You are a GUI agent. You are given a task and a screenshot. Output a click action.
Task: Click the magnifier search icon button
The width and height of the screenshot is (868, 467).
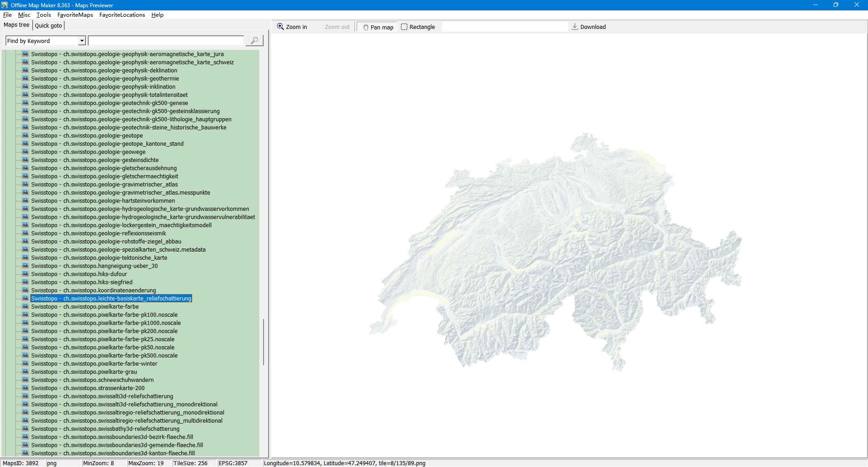click(254, 41)
